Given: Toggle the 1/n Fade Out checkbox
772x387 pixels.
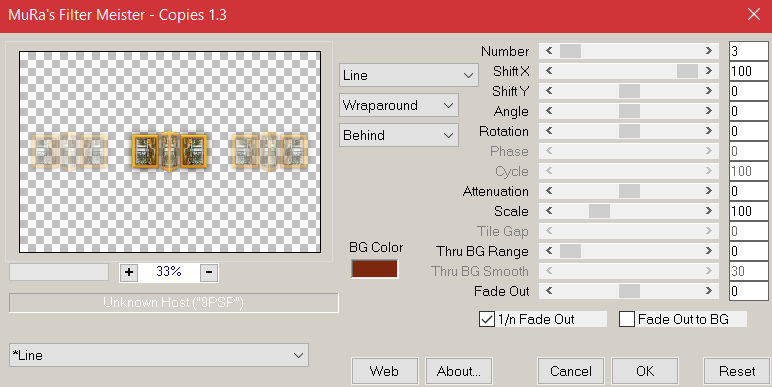Looking at the screenshot, I should (x=486, y=319).
